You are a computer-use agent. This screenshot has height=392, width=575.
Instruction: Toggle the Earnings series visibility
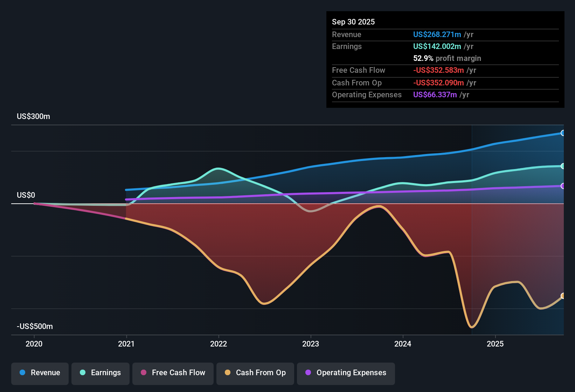pyautogui.click(x=101, y=373)
